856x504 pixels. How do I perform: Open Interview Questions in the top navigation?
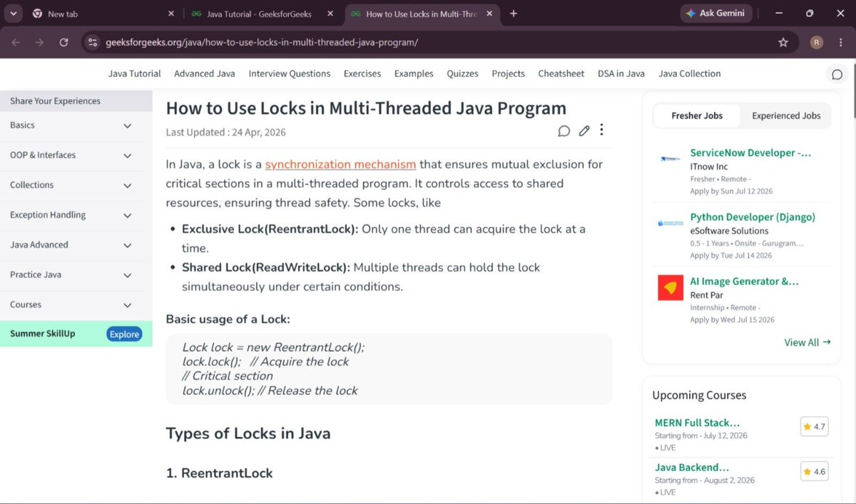[290, 73]
